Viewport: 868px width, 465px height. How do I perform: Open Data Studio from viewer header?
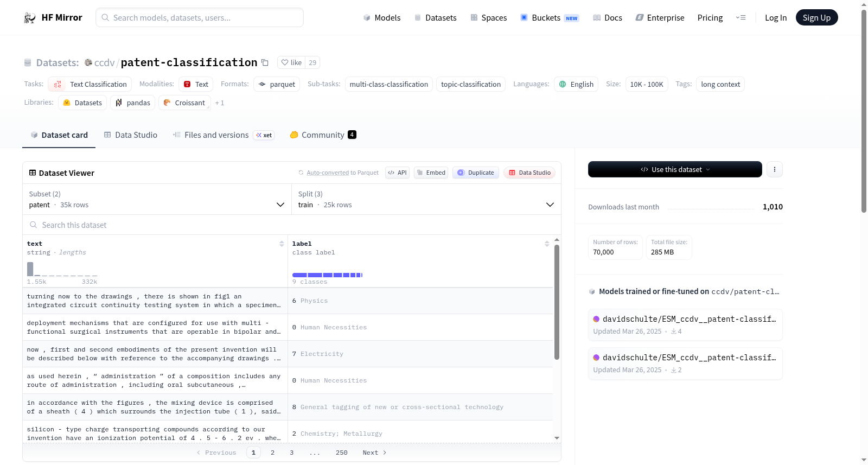(529, 173)
